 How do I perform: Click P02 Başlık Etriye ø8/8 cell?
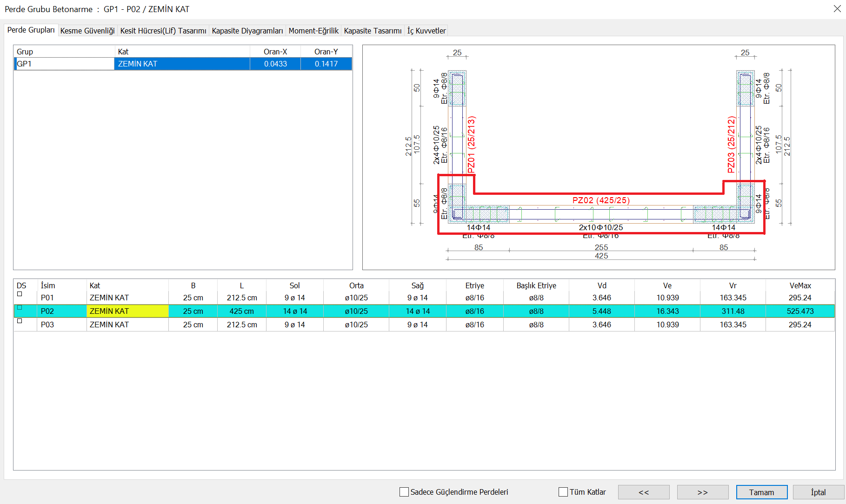pos(536,311)
